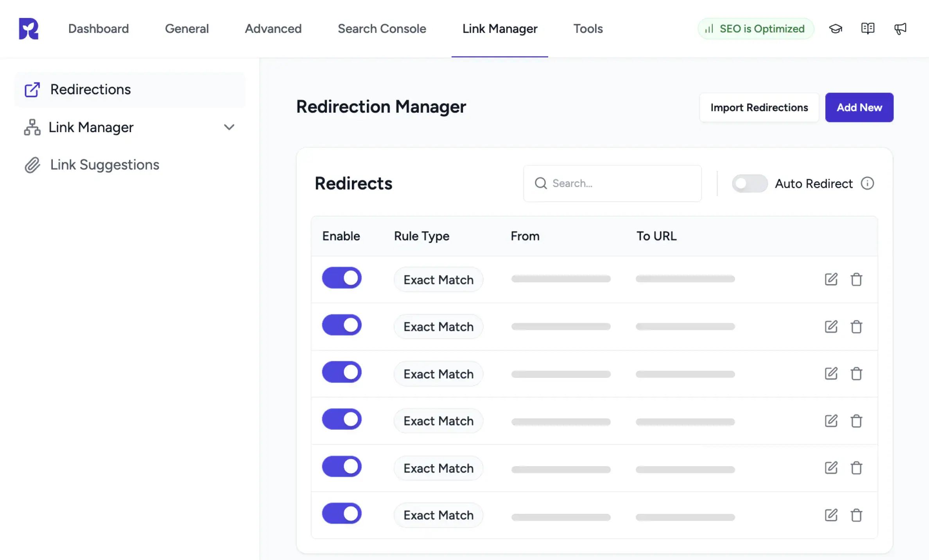Disable the first redirect's enable switch

click(342, 278)
